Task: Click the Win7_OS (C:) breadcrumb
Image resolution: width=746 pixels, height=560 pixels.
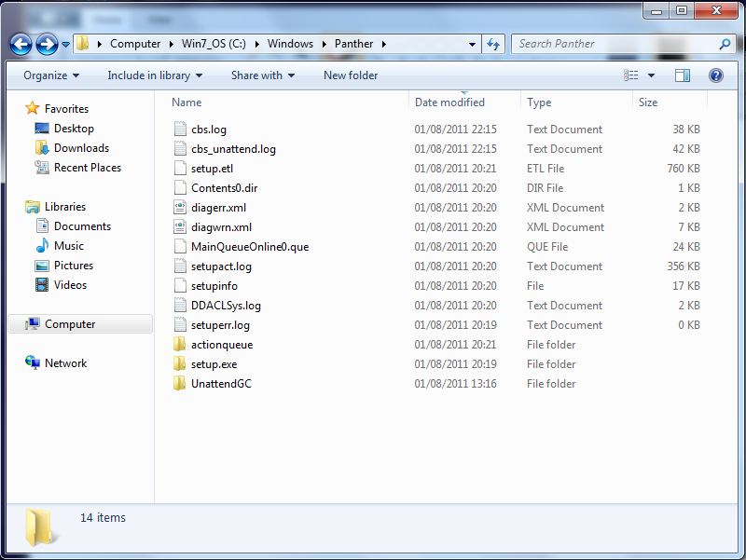Action: click(x=214, y=44)
